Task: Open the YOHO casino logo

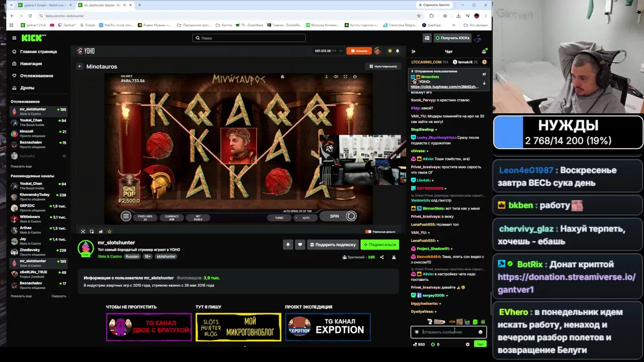Action: tap(86, 51)
